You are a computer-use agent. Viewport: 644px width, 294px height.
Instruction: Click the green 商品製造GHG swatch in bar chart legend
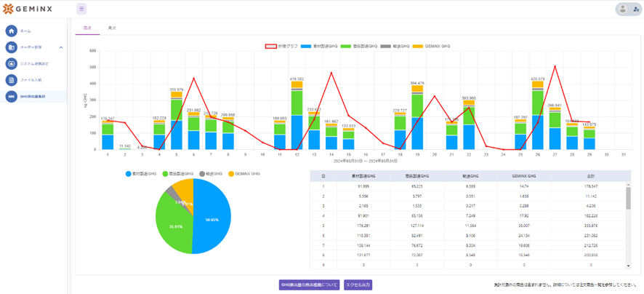point(346,47)
